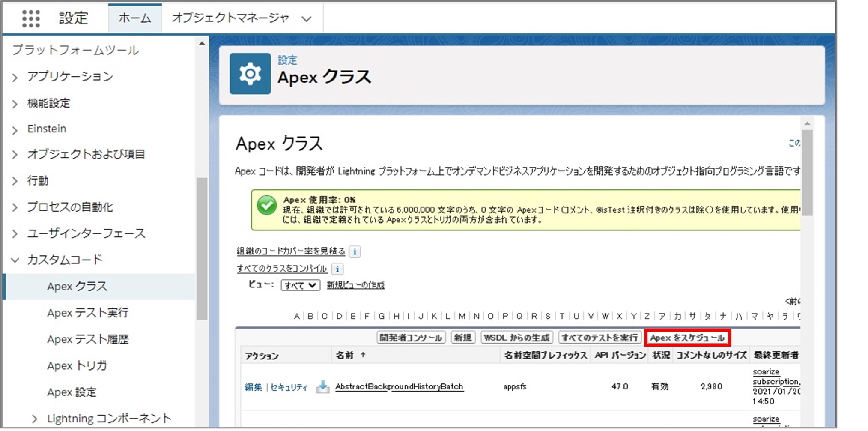
Task: Click info icon beside すべてのクラスをコンパイル
Action: point(337,269)
